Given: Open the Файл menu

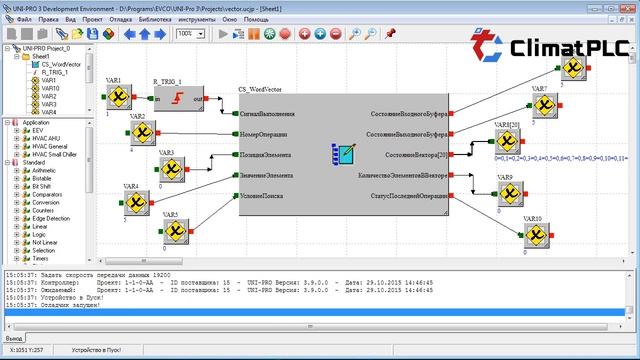Looking at the screenshot, I should tap(24, 19).
